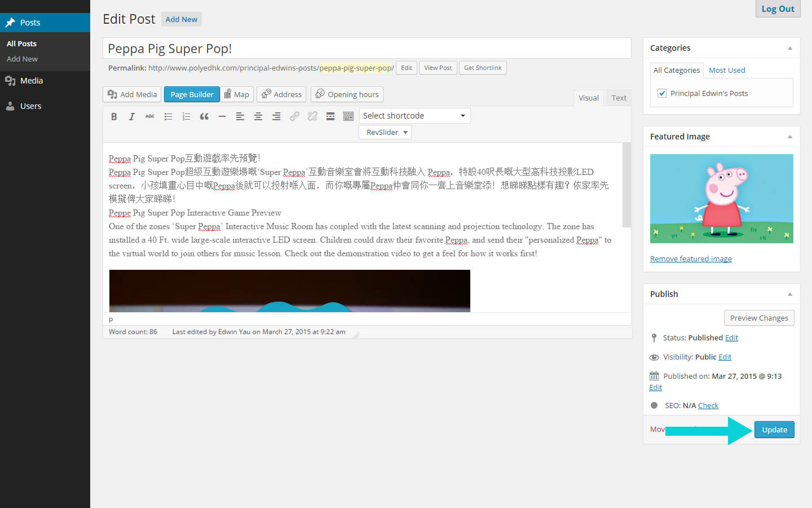Click Add New under Posts sidebar
Image resolution: width=812 pixels, height=508 pixels.
pyautogui.click(x=23, y=59)
